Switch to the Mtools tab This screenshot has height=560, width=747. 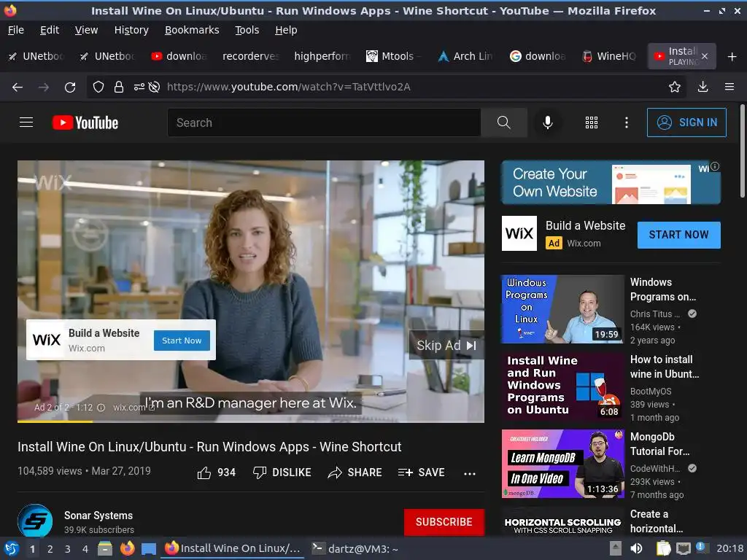[x=394, y=56]
